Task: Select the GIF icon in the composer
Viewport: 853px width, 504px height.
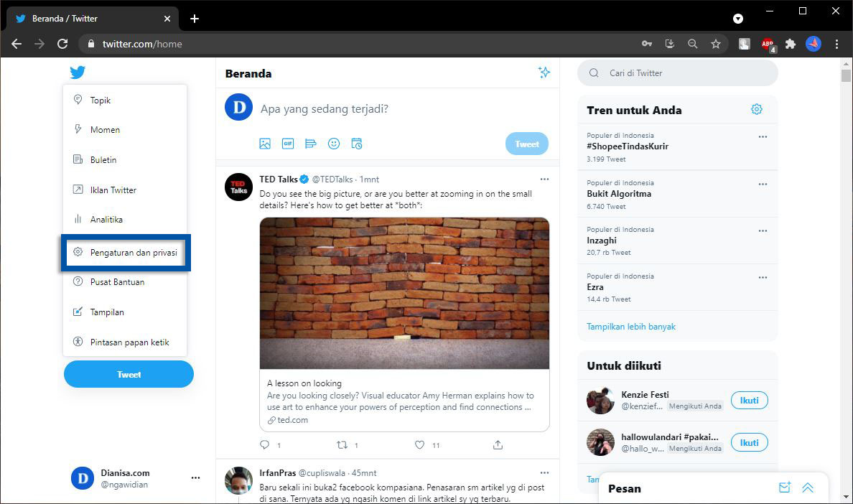Action: point(287,144)
